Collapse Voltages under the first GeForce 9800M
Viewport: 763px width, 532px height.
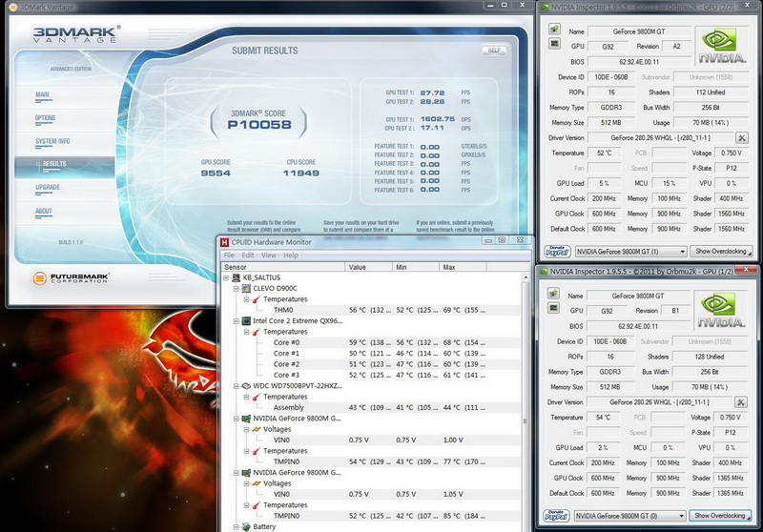[247, 429]
